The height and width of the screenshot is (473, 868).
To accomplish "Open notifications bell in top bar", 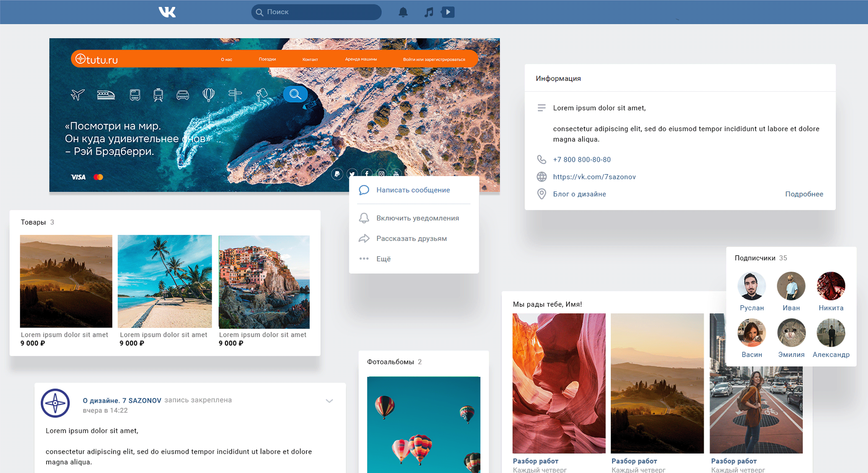I will pos(403,12).
